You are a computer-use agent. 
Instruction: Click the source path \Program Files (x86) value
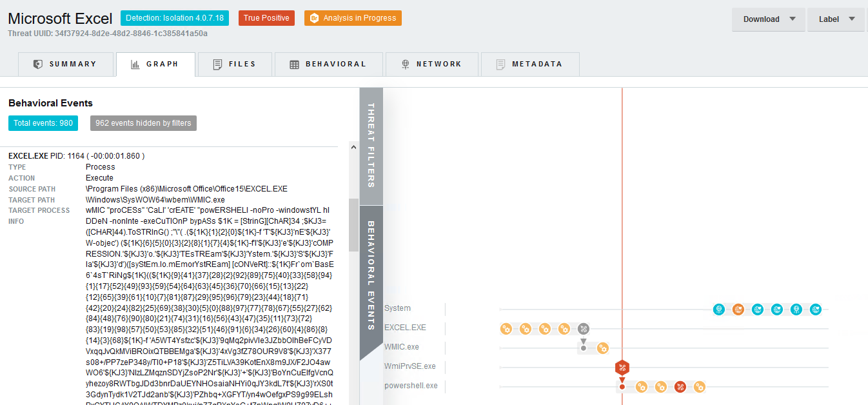click(186, 189)
